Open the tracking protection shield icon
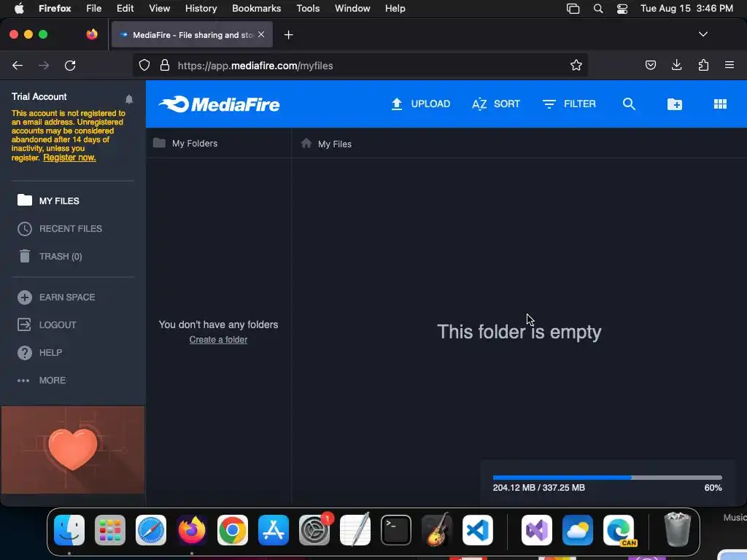The width and height of the screenshot is (747, 560). pos(144,65)
